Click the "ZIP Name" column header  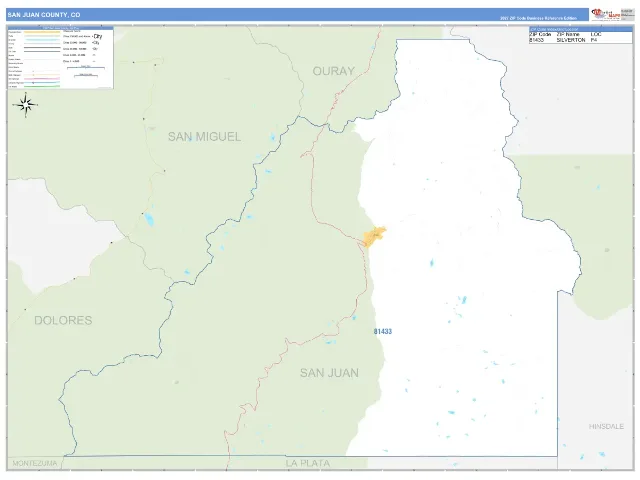click(x=568, y=34)
